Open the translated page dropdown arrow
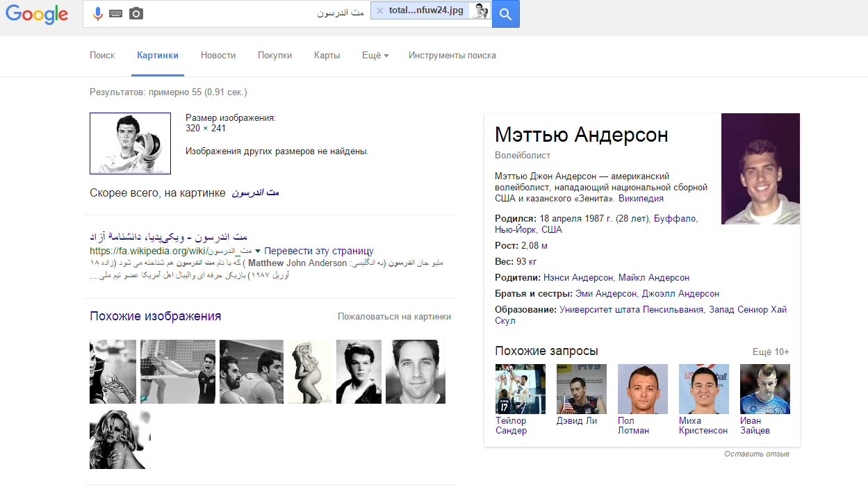 click(258, 251)
